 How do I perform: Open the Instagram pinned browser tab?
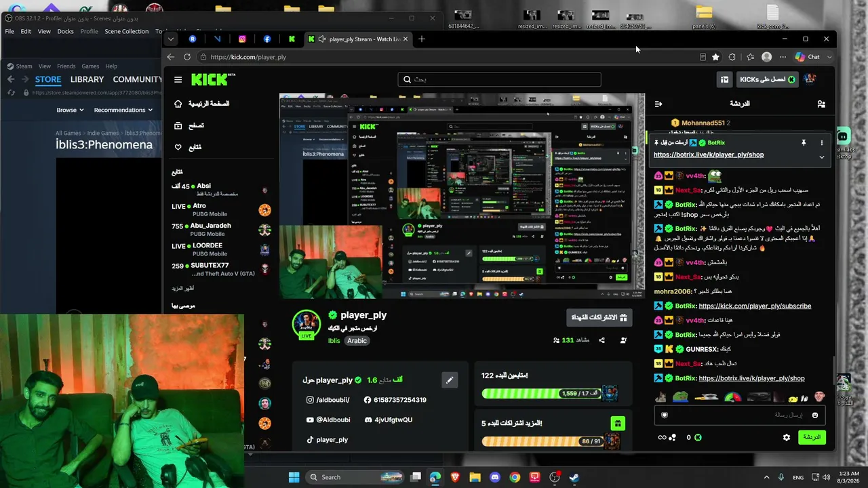point(242,39)
